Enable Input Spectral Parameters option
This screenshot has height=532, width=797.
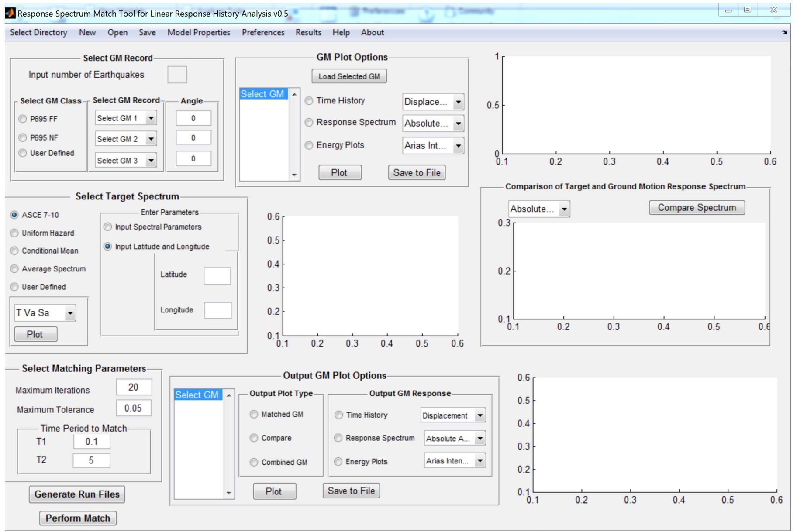coord(107,227)
